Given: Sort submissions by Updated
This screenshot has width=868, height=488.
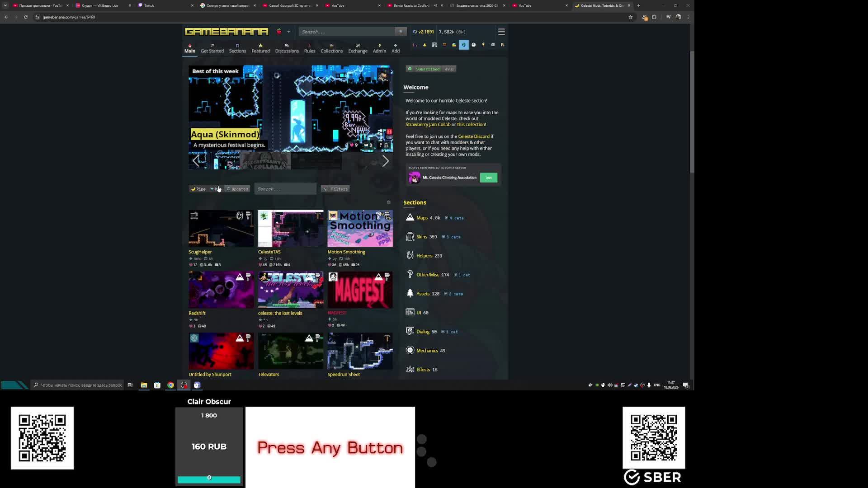Looking at the screenshot, I should 237,189.
